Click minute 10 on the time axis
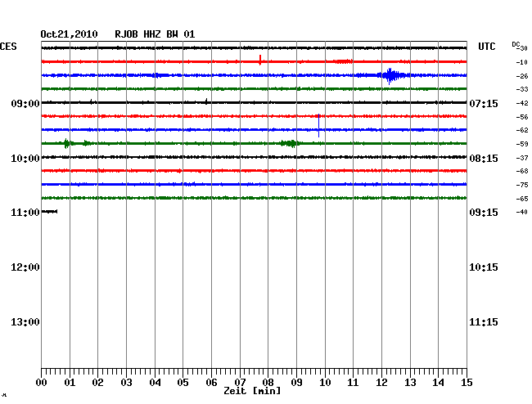This screenshot has width=532, height=404. click(x=325, y=382)
